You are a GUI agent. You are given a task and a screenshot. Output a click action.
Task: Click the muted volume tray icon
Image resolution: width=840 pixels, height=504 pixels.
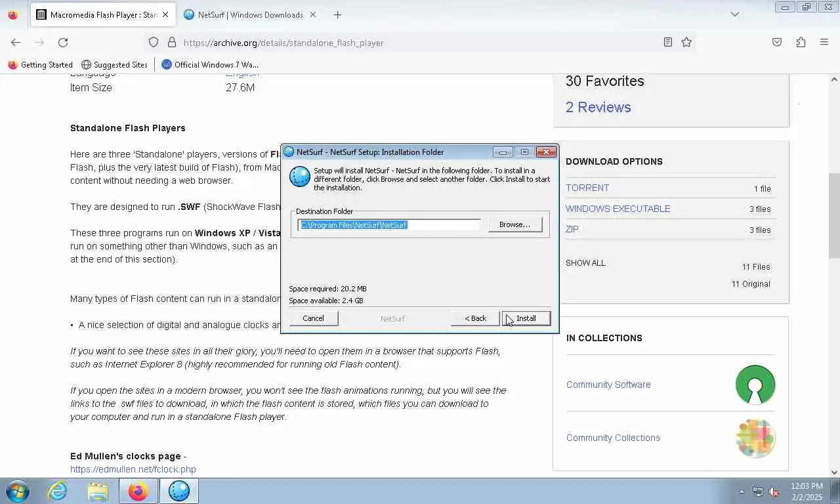(774, 492)
